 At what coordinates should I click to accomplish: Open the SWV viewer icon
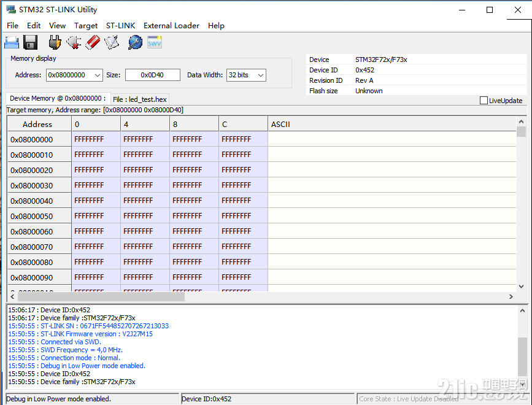(155, 43)
